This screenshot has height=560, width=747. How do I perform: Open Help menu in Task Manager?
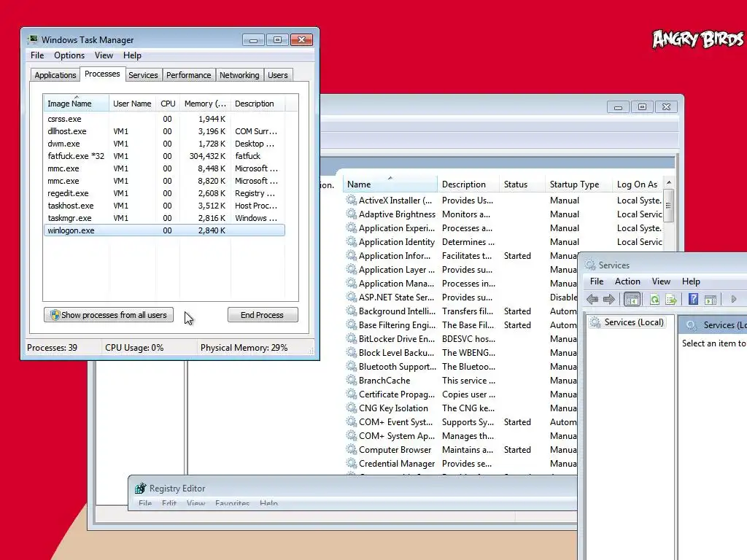point(132,55)
